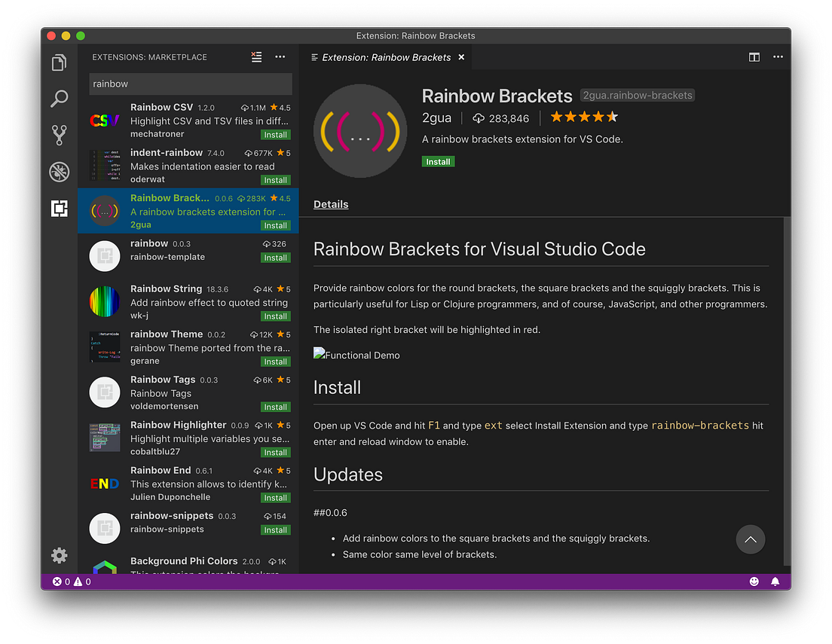Focus the extensions search field
Viewport: 832px width, 644px height.
tap(191, 84)
